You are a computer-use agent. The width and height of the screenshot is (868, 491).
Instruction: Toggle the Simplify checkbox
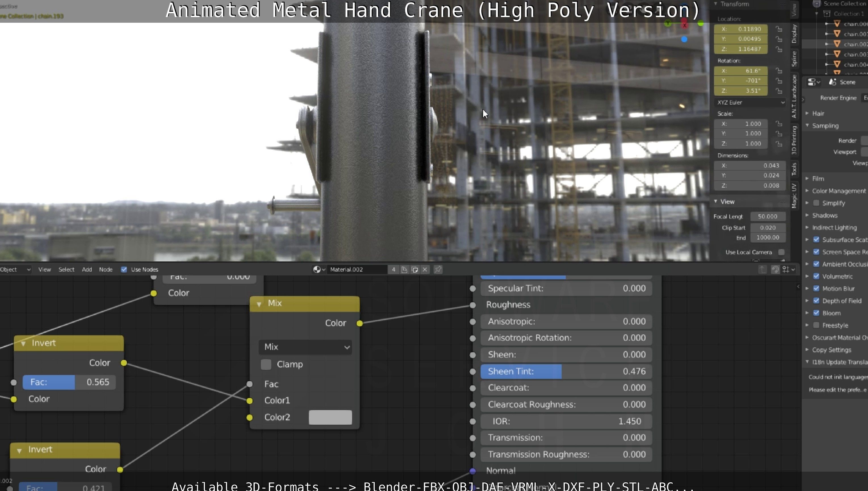coord(816,203)
